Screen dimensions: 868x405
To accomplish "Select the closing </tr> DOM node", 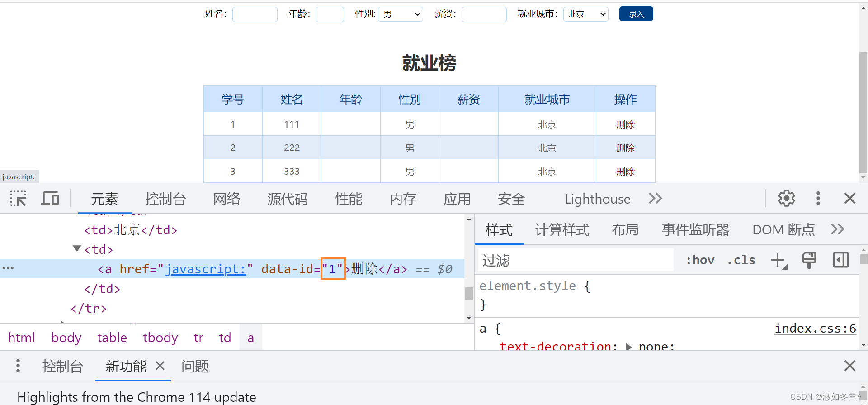I will (89, 308).
